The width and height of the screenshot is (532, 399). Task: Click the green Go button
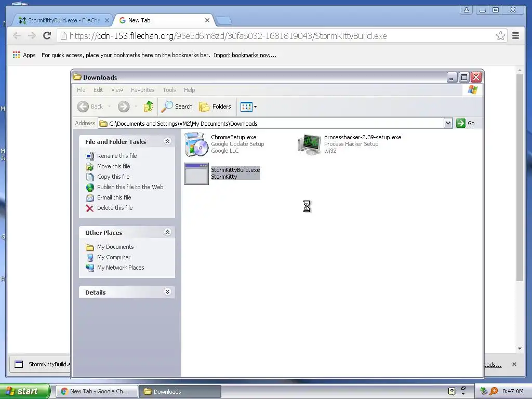click(x=465, y=123)
